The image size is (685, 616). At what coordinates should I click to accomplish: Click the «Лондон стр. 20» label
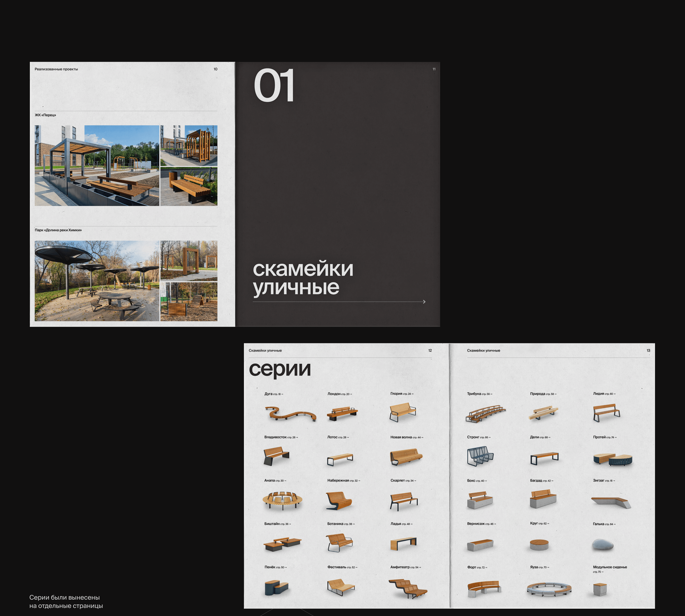pos(340,394)
